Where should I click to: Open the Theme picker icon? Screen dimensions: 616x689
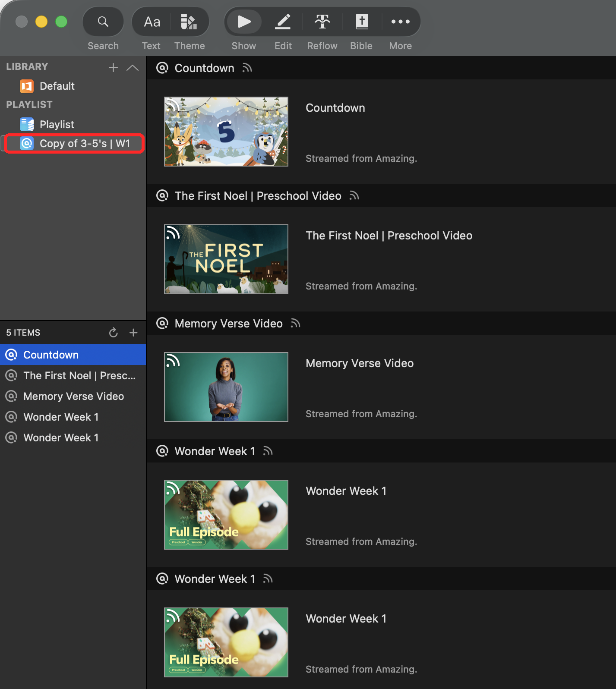click(x=189, y=22)
